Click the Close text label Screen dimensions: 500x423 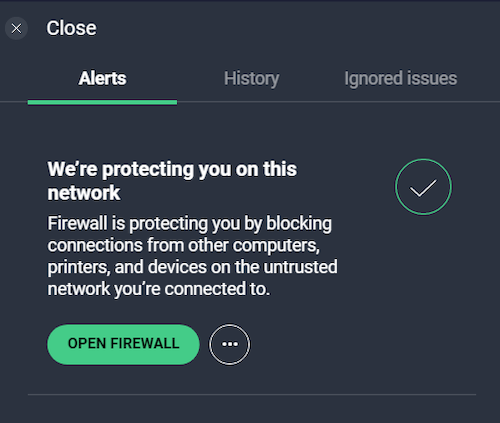pyautogui.click(x=71, y=28)
